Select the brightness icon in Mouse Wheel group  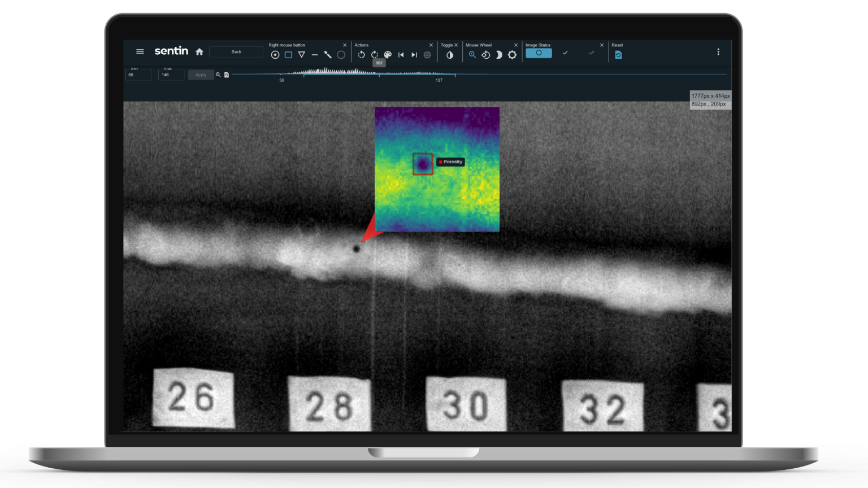click(x=498, y=54)
